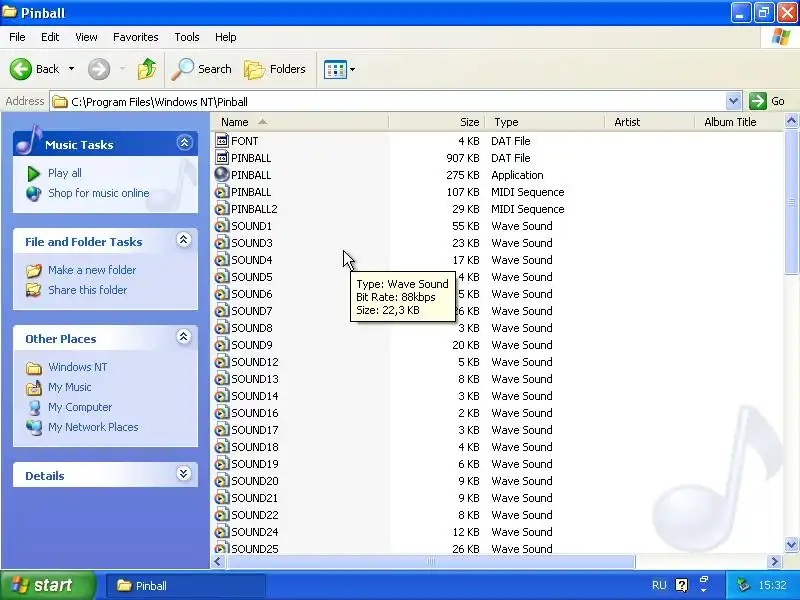Click Share this folder link
The width and height of the screenshot is (800, 600).
(x=87, y=290)
